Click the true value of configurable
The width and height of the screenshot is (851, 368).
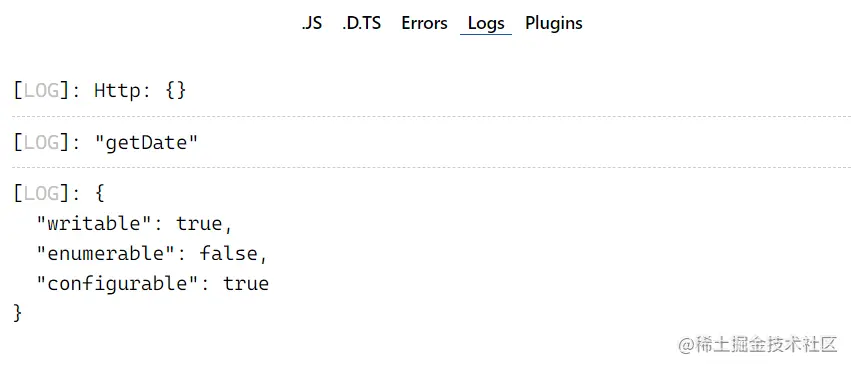click(x=246, y=284)
